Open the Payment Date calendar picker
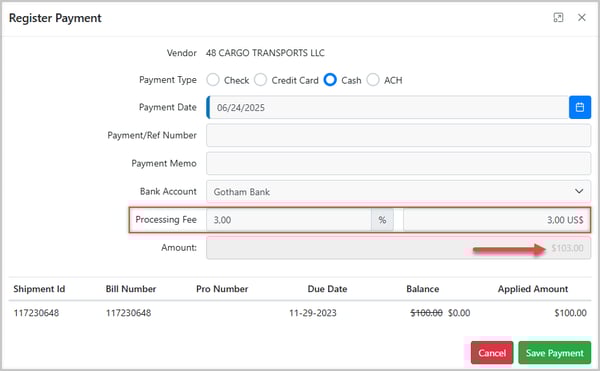Screen dimensions: 600x371 580,107
